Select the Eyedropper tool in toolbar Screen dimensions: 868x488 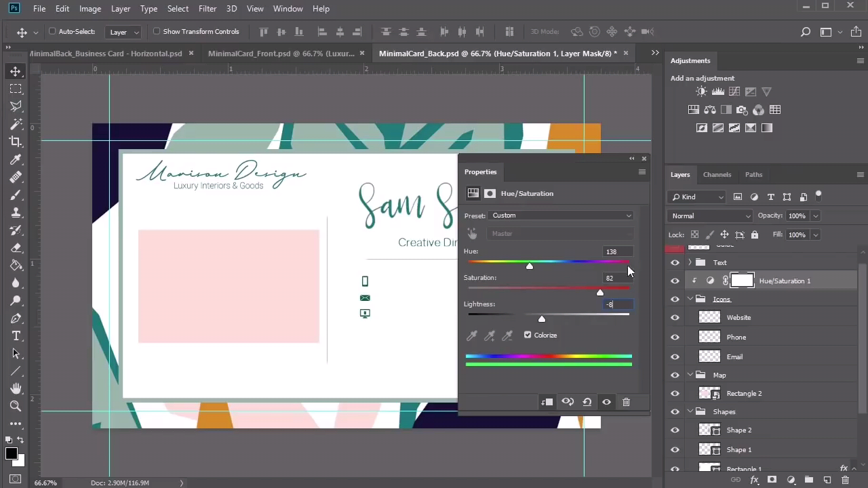coord(16,159)
